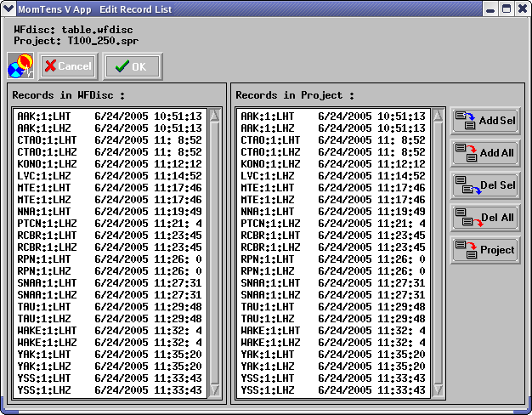
Task: Pick CTAO:1:LHZ in the Project list
Action: click(333, 152)
